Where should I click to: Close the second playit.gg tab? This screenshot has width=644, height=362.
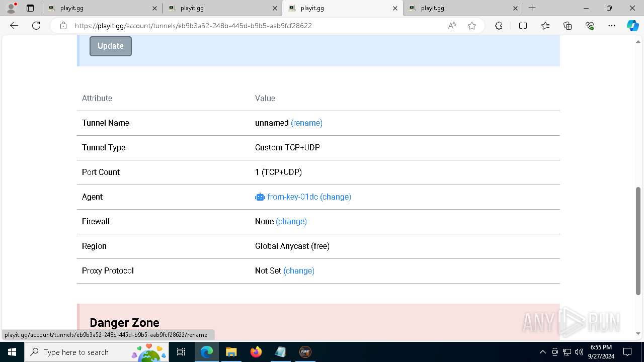(x=275, y=8)
